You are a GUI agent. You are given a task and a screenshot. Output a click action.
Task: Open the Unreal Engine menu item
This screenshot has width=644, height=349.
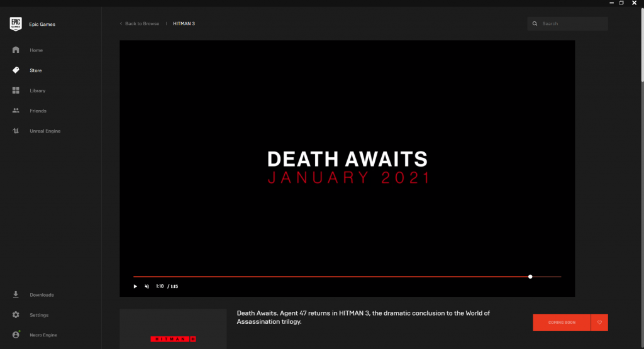[x=45, y=131]
